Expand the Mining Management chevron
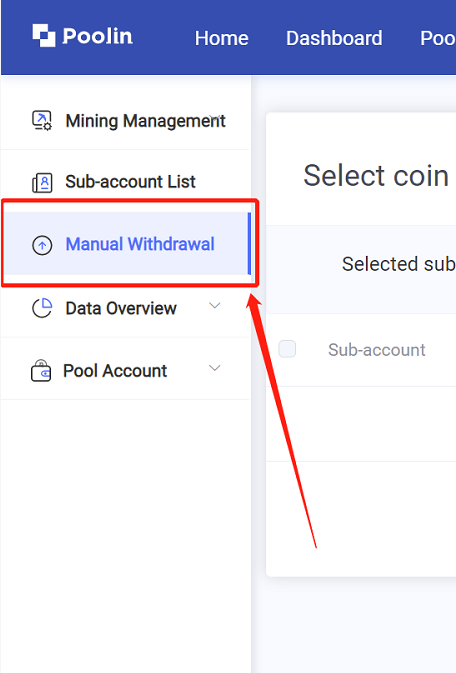Screen dimensions: 456x673 pos(215,117)
